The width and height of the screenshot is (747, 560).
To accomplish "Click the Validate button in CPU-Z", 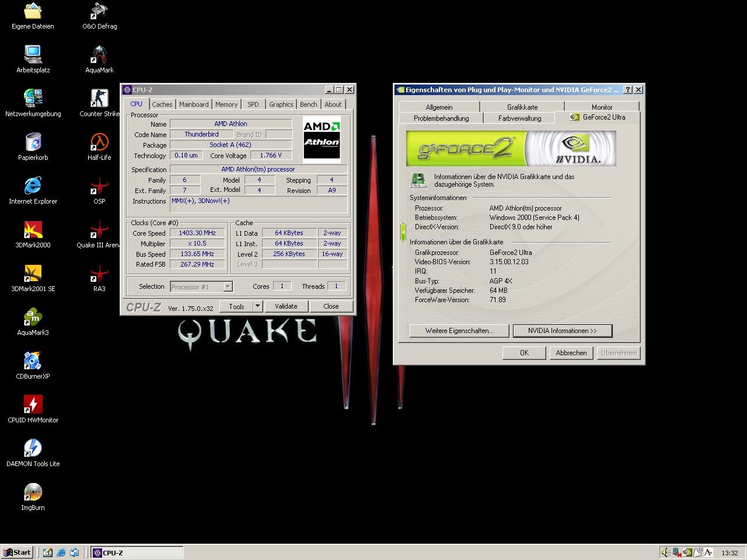I will tap(286, 306).
